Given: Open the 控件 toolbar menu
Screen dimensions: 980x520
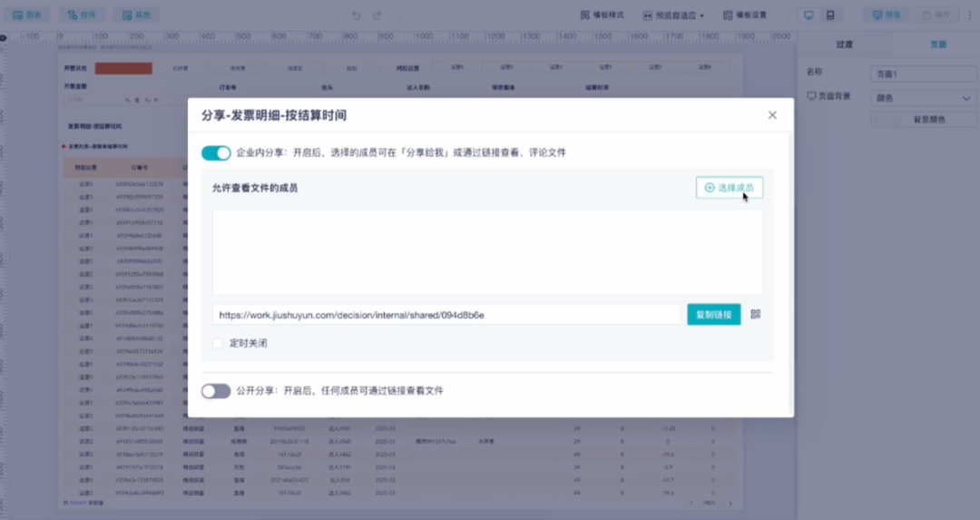Looking at the screenshot, I should (x=82, y=15).
